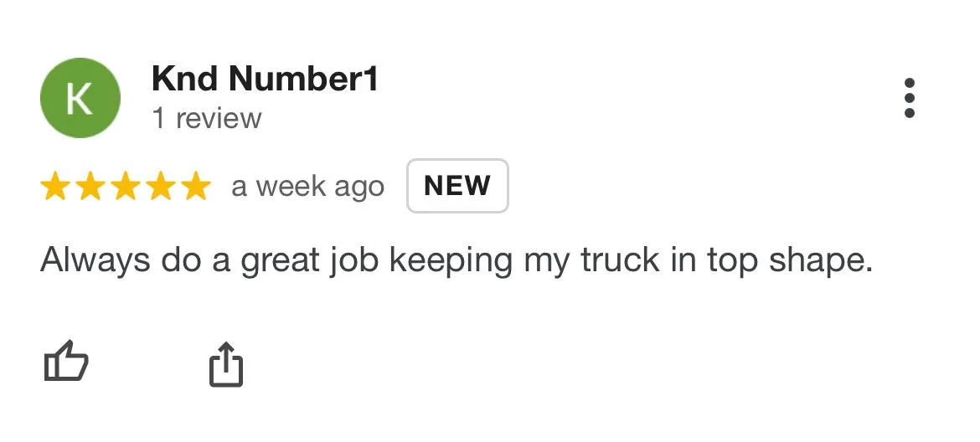Open the three-dot more options menu
Viewport: 980px width, 442px height.
point(910,99)
